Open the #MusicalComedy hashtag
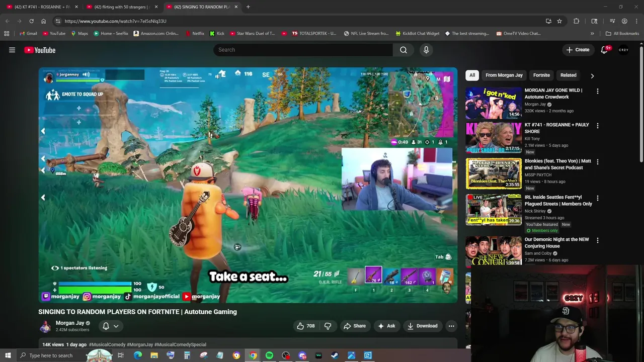This screenshot has height=362, width=644. pyautogui.click(x=107, y=344)
